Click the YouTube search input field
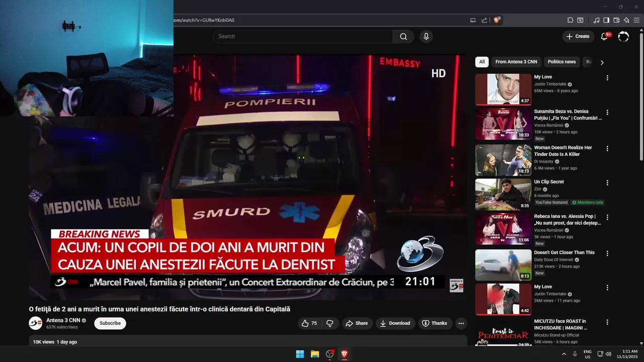 (x=303, y=36)
